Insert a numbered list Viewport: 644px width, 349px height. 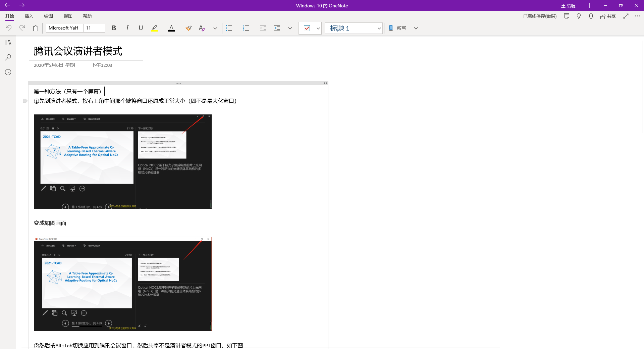[246, 28]
